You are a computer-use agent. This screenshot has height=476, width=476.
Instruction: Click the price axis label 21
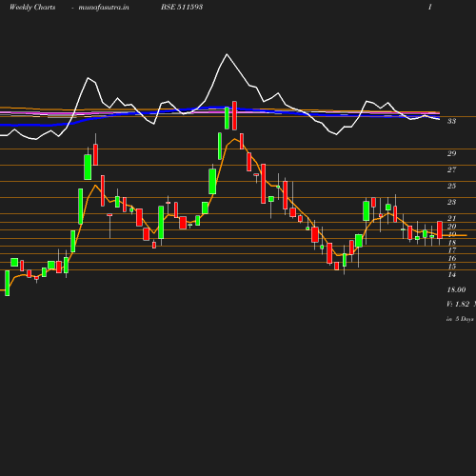tap(451, 218)
